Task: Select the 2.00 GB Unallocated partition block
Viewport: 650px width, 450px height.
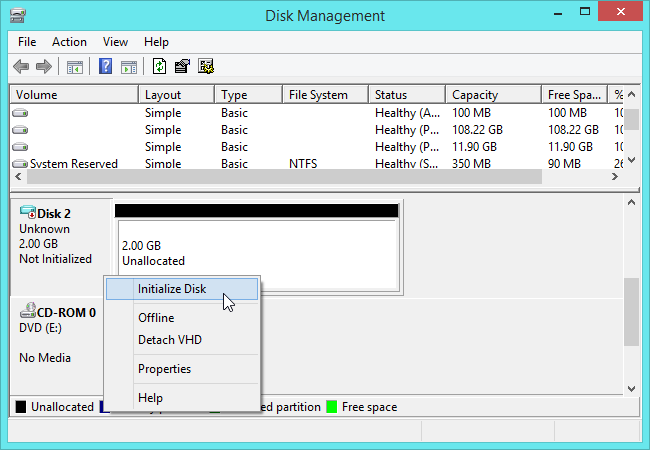Action: [257, 249]
